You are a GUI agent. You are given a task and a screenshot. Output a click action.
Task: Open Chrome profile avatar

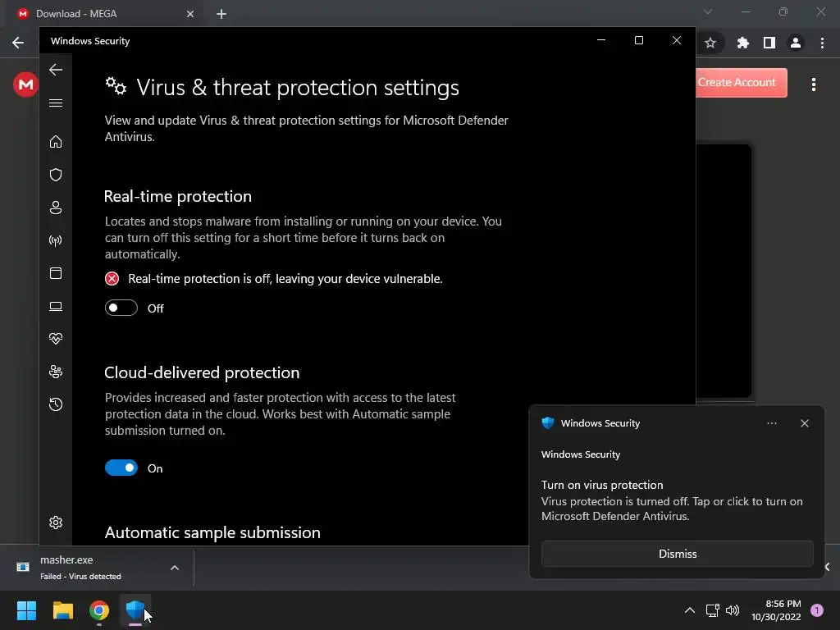click(796, 43)
